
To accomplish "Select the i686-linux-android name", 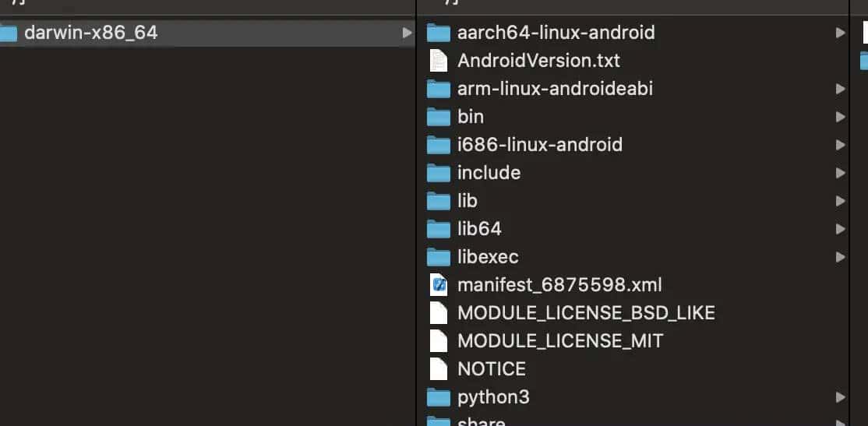I will [540, 145].
